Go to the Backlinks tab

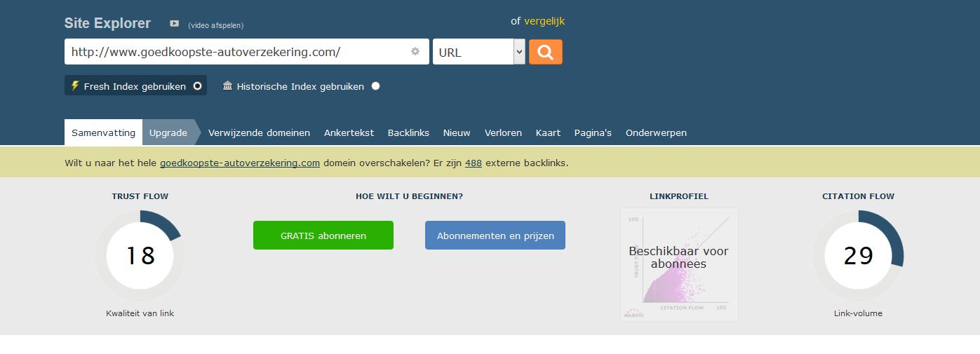[x=408, y=132]
